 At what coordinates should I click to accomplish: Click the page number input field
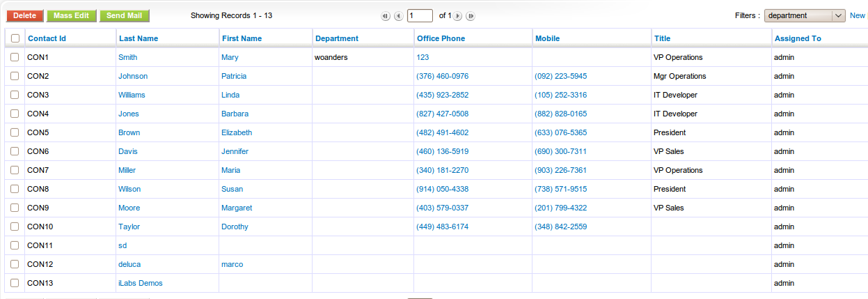coord(420,15)
